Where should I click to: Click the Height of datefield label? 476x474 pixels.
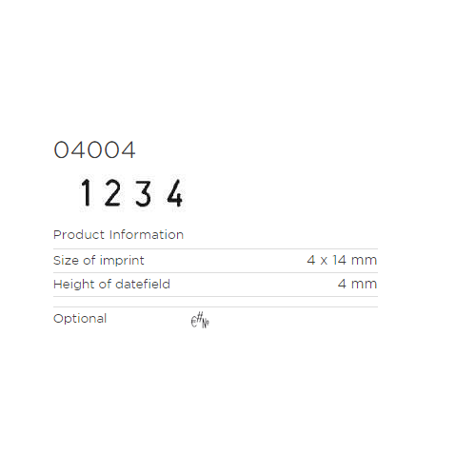point(111,285)
